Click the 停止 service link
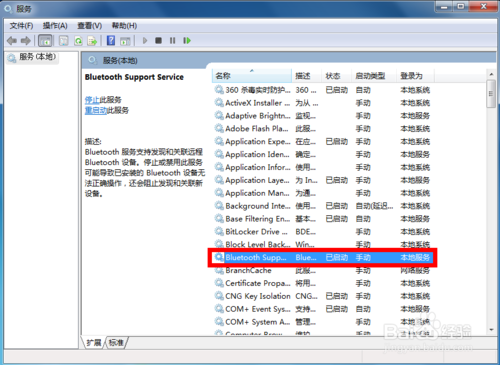500x365 pixels. 92,100
